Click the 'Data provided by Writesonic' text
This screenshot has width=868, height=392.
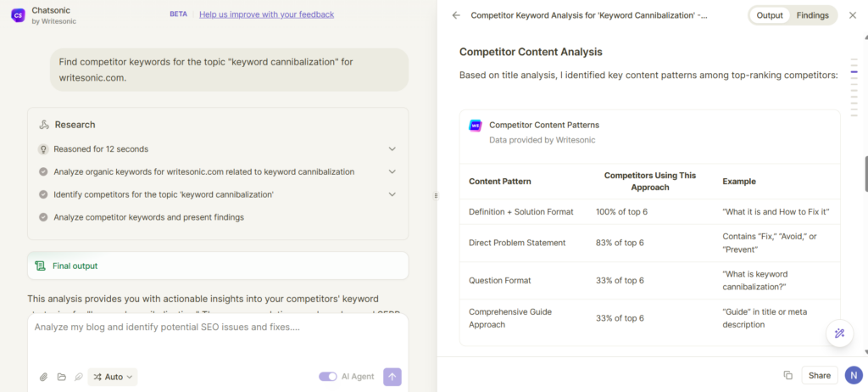tap(542, 140)
